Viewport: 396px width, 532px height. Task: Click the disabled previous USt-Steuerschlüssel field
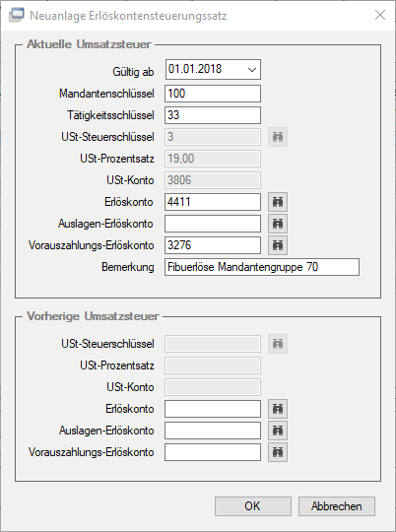tap(213, 344)
